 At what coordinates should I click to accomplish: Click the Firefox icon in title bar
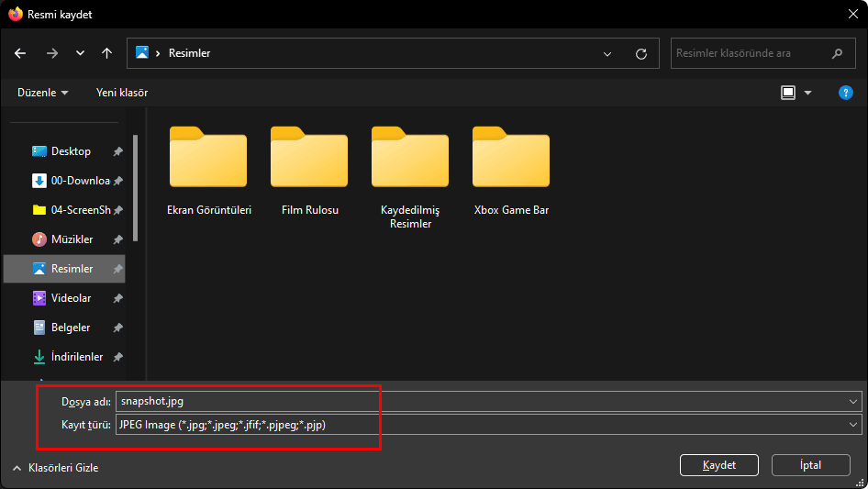pos(16,14)
